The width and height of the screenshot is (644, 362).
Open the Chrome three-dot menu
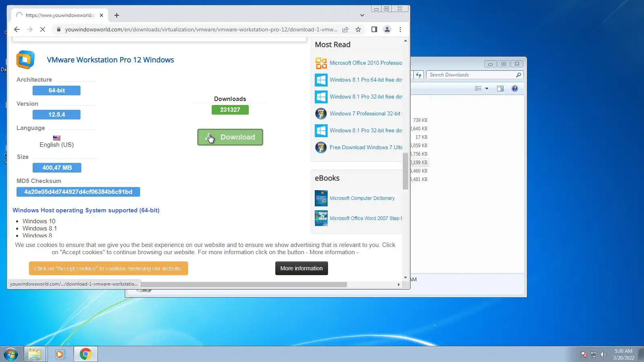click(400, 29)
